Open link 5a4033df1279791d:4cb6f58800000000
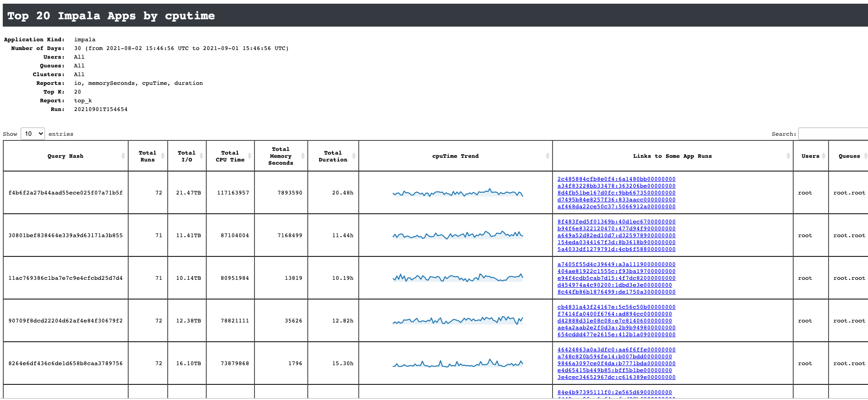This screenshot has height=400, width=868. tap(616, 249)
